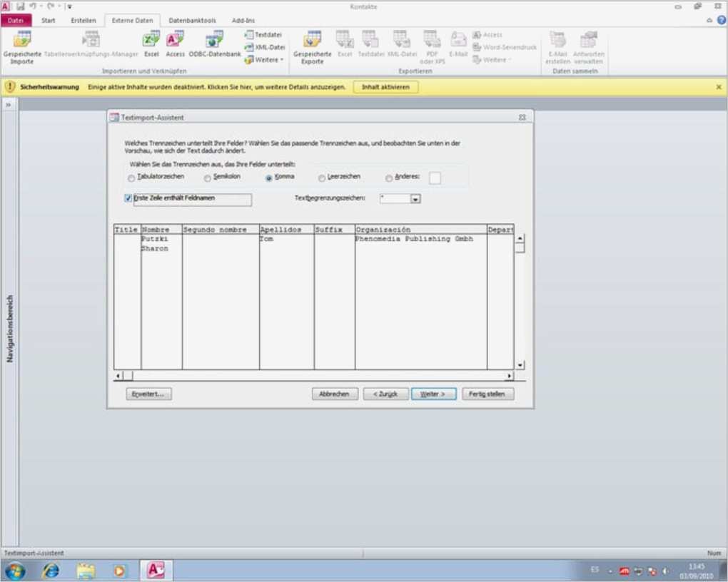Click preview horizontal scroll right arrow
The width and height of the screenshot is (728, 582).
point(510,376)
